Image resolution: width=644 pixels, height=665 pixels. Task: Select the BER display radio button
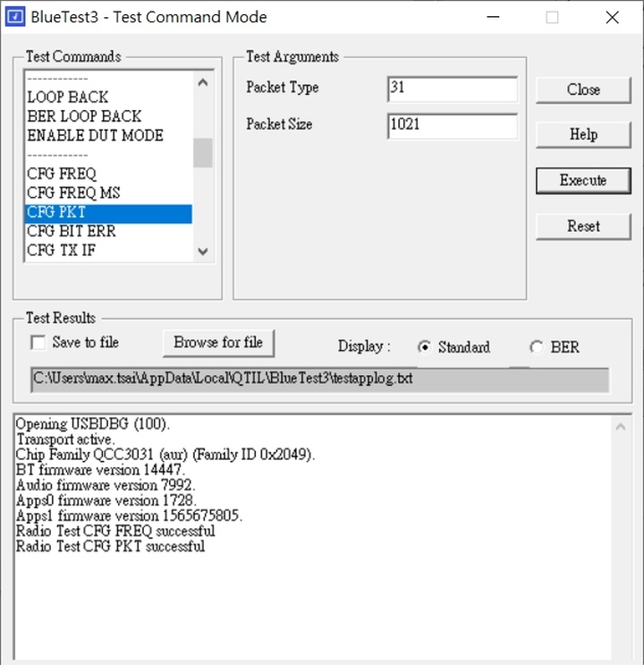(x=537, y=347)
